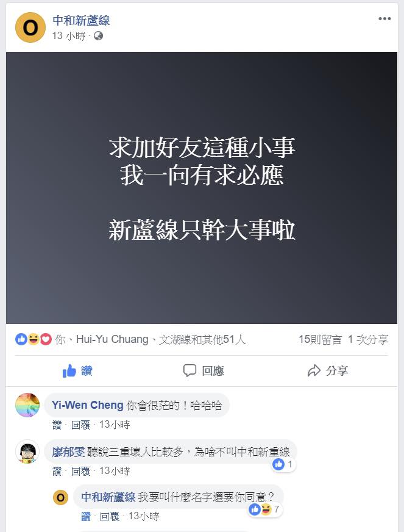Toggle the 讚 thumbs-up button on the post

(x=77, y=371)
